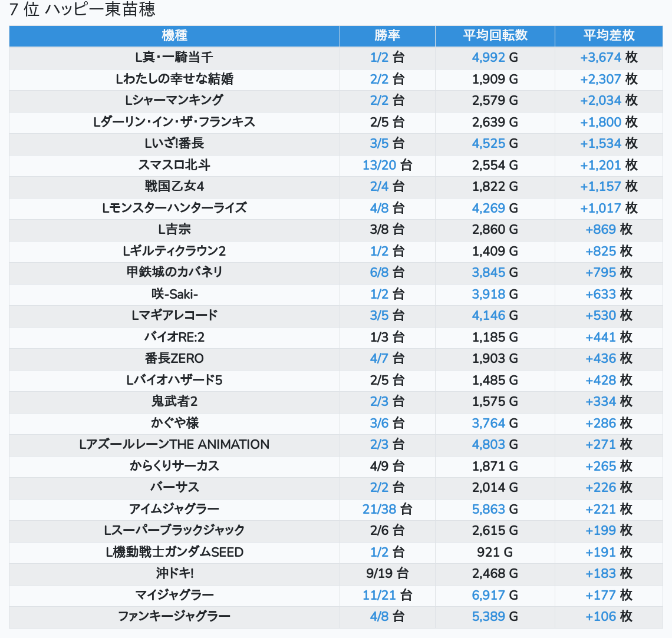672x638 pixels.
Task: Click 4/9 台 win rate for からくりサーカス
Action: (387, 466)
